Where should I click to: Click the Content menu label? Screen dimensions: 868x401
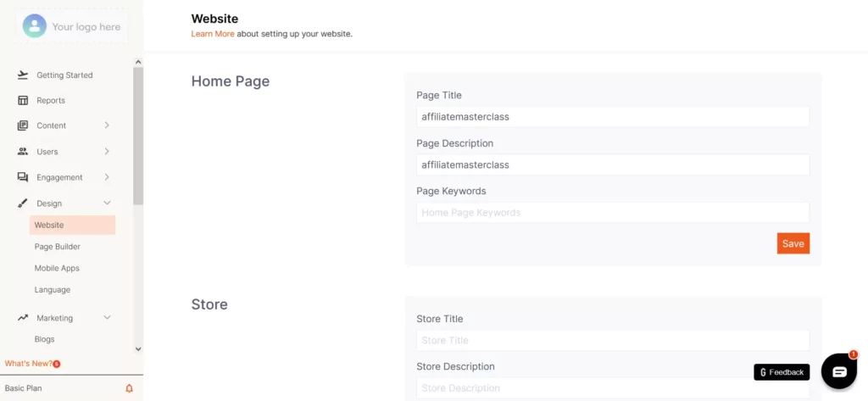(52, 125)
